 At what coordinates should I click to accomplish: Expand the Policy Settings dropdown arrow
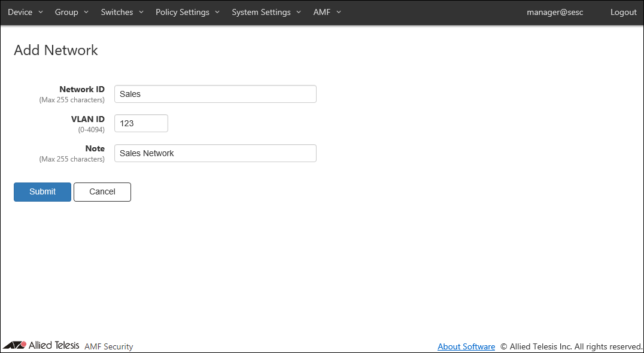[x=217, y=12]
